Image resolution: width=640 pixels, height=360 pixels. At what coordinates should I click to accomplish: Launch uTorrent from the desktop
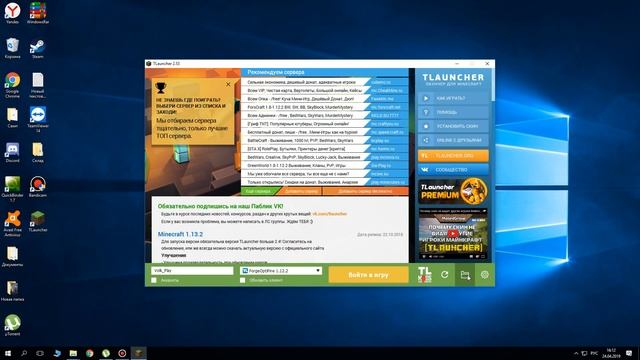tap(12, 325)
